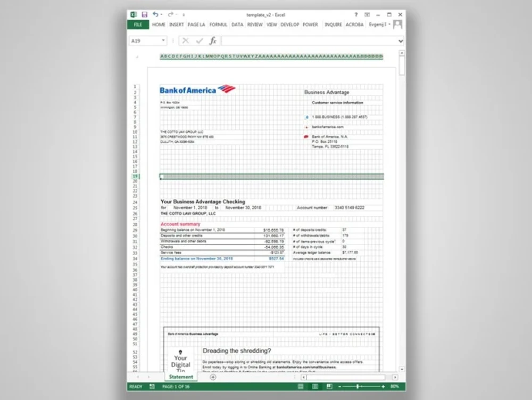The width and height of the screenshot is (532, 400).
Task: Click inside the formula bar input
Action: 309,41
